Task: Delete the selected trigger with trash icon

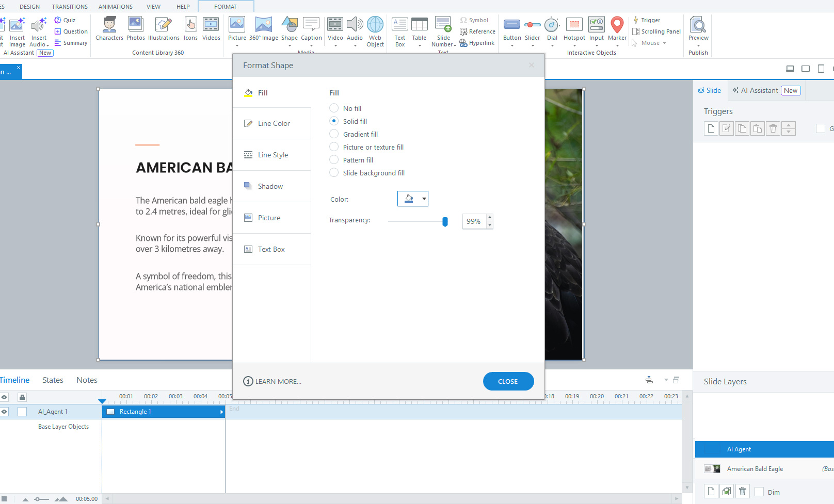Action: (x=773, y=128)
